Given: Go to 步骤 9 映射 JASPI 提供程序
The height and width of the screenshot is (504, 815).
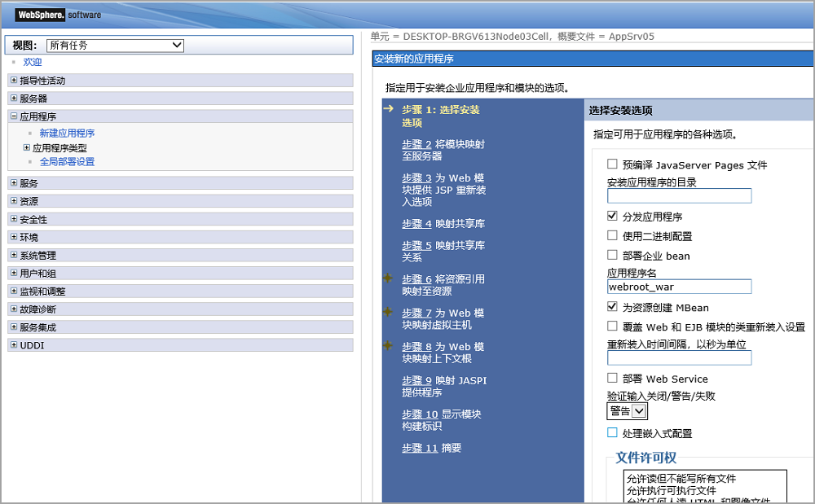Looking at the screenshot, I should tap(416, 380).
